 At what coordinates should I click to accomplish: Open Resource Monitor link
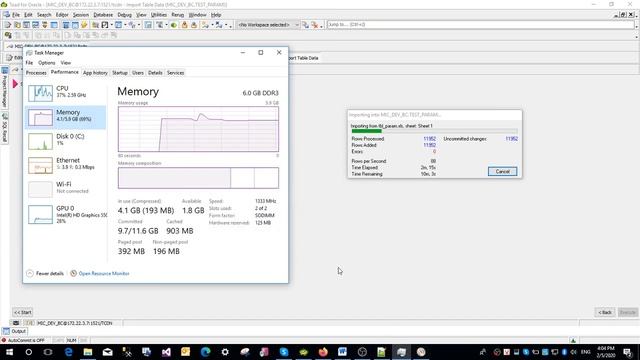point(100,273)
